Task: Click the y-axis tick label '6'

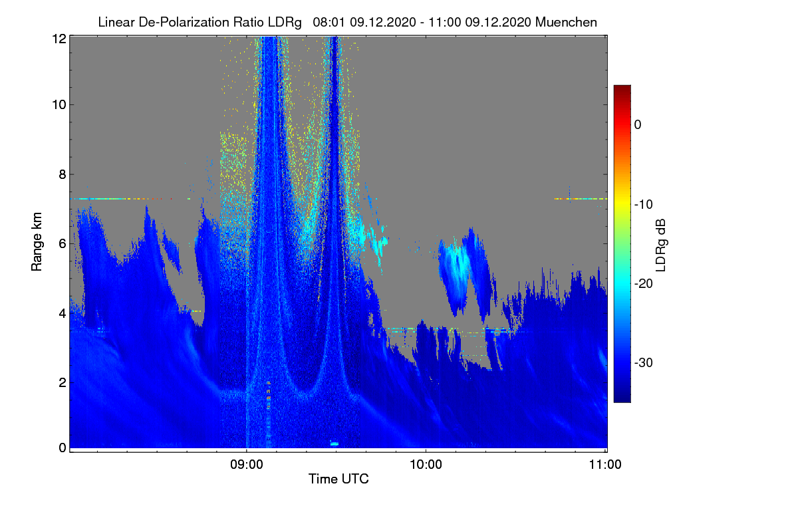Action: (x=62, y=244)
